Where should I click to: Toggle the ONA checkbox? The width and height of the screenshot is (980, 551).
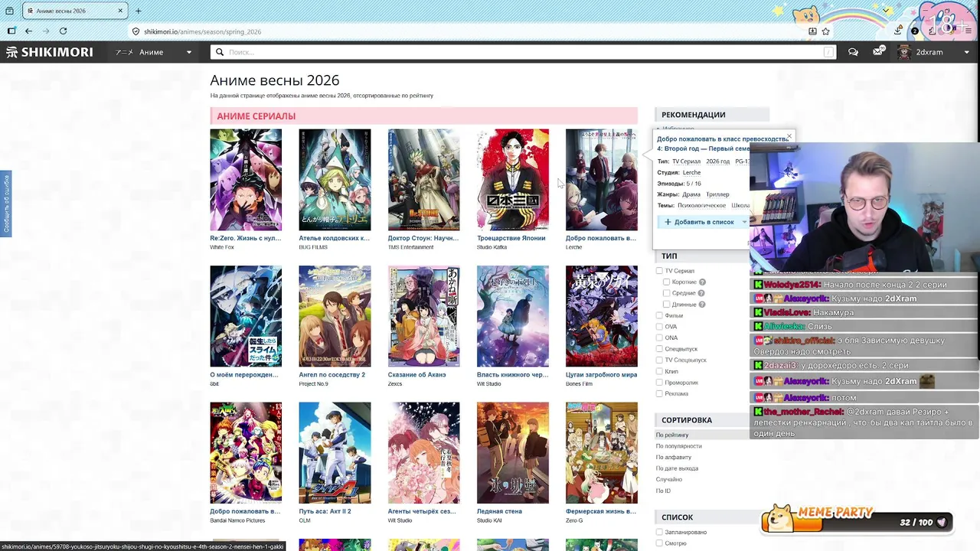(659, 337)
